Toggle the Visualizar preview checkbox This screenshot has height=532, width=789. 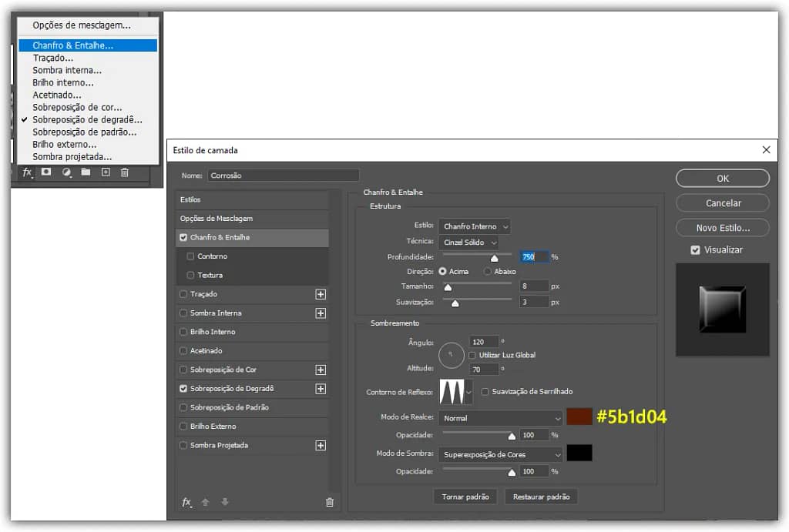coord(696,250)
